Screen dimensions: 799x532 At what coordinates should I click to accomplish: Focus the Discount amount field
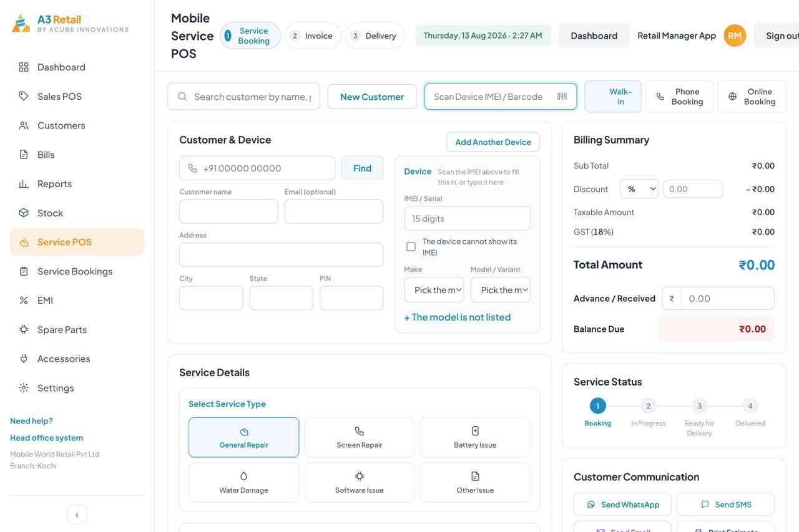point(694,189)
